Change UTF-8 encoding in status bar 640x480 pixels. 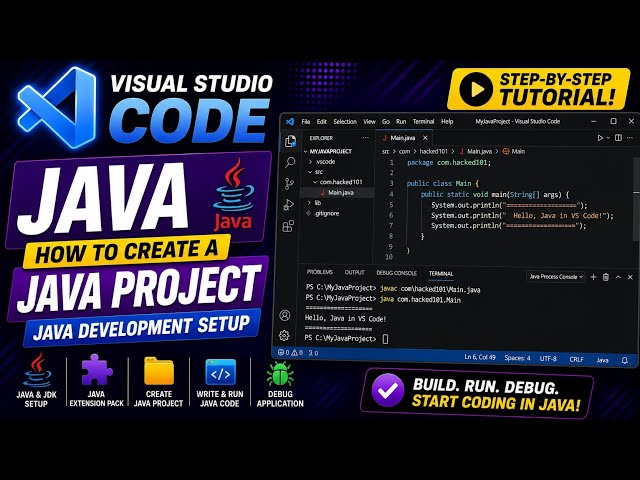click(548, 359)
